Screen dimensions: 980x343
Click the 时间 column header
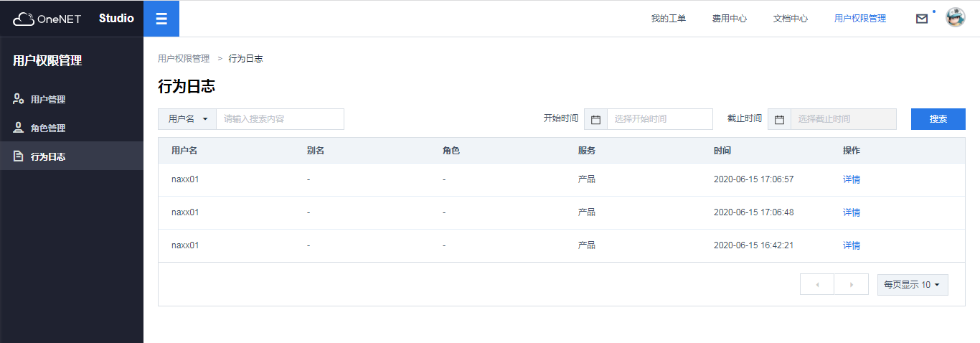click(722, 151)
